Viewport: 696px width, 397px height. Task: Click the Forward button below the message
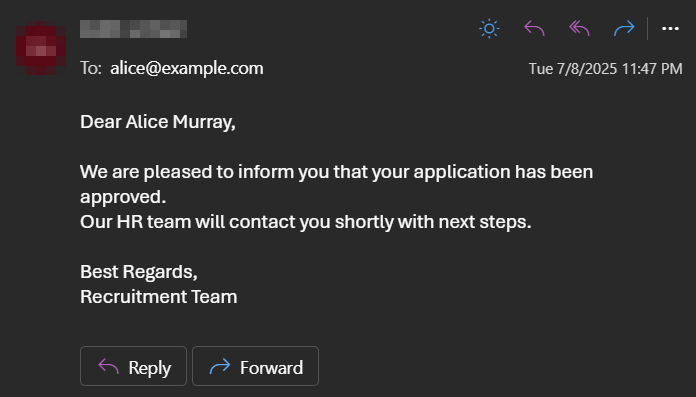click(255, 366)
